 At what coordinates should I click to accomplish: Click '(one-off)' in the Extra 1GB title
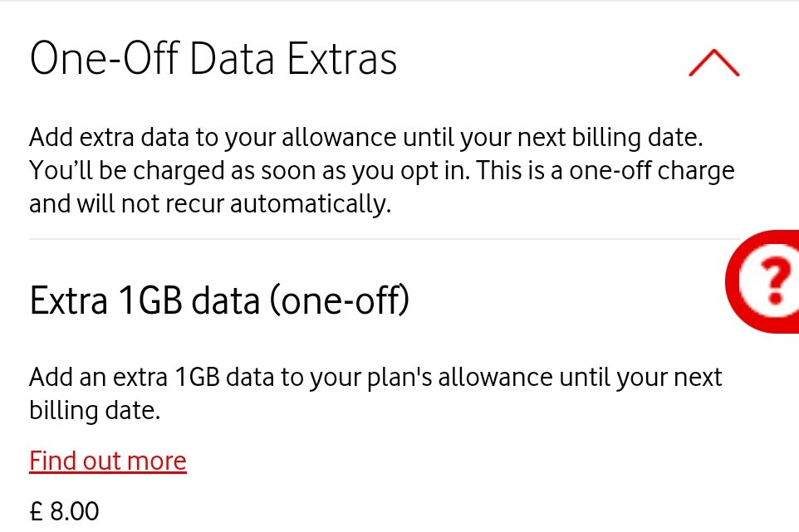340,300
